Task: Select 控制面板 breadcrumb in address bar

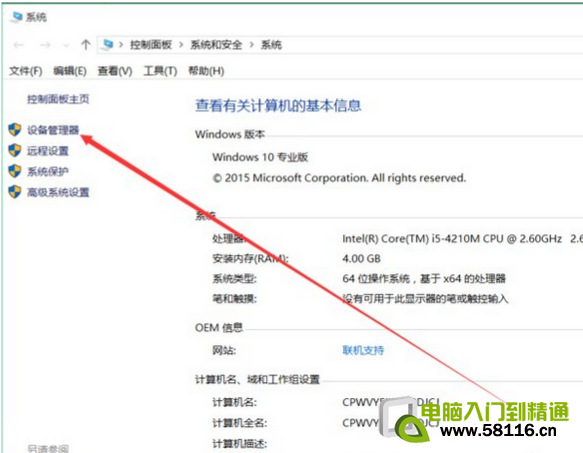Action: [x=151, y=45]
